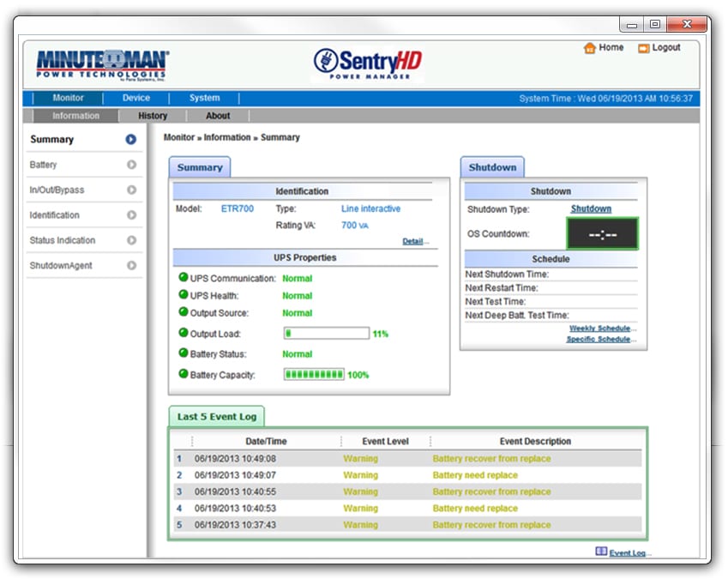
Task: Click the 11% output load value
Action: [380, 334]
